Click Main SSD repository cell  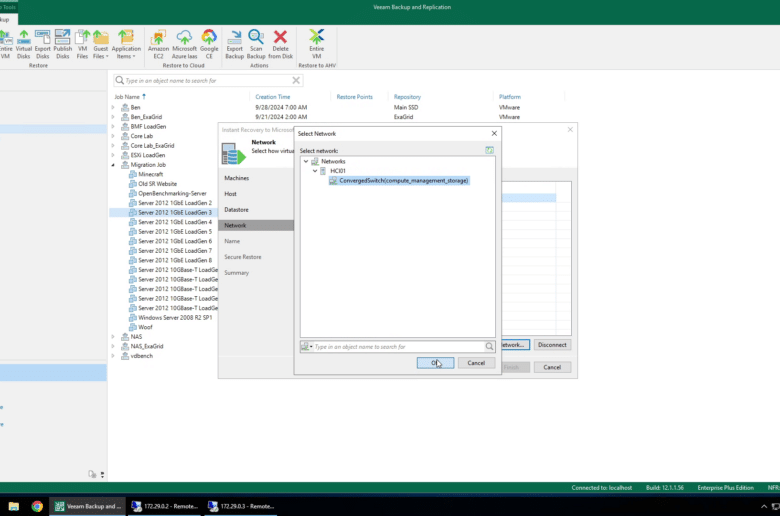click(x=406, y=107)
